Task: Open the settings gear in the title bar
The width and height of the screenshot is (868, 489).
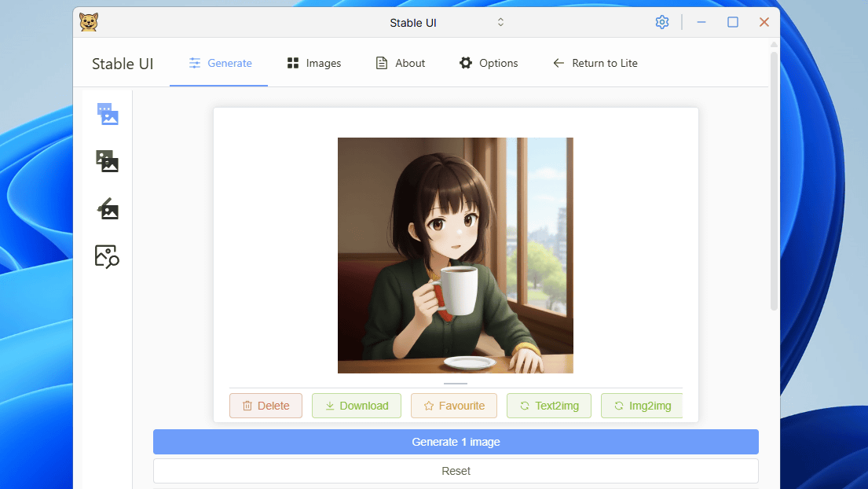Action: point(662,22)
